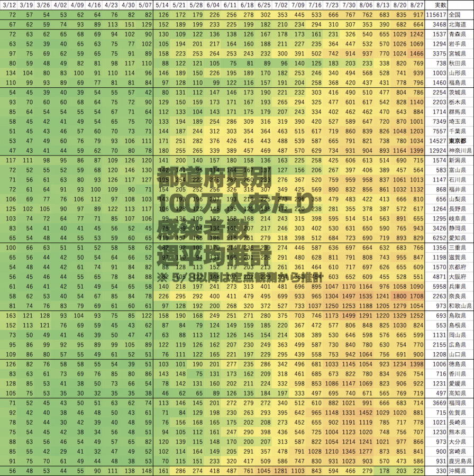Click the 1800 value in 奈良県 row
474x476 pixels.
[399, 296]
